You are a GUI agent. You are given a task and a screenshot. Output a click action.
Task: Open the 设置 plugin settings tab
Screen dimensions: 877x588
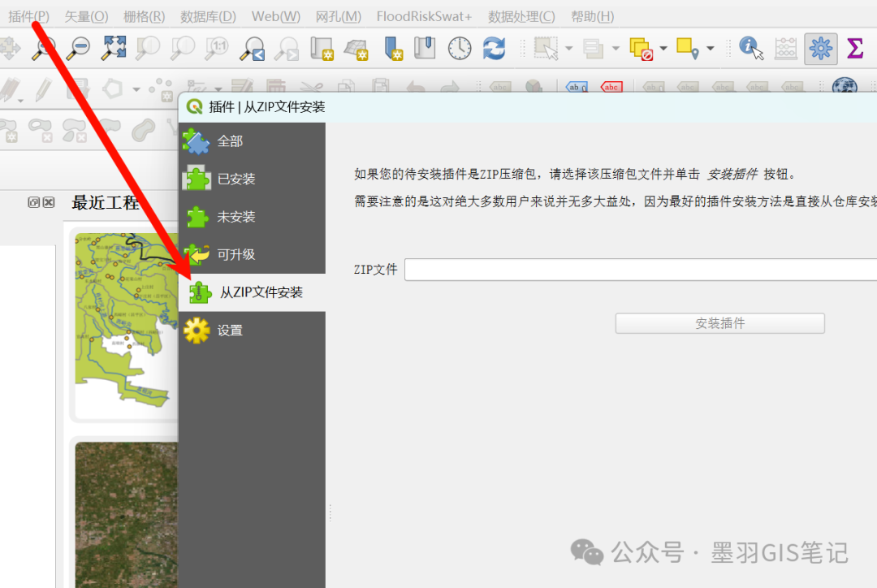click(x=230, y=331)
